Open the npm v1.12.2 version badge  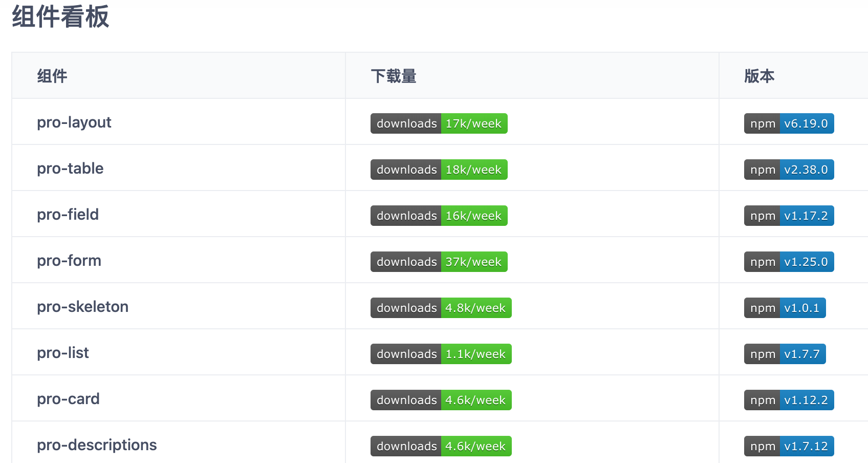[789, 400]
